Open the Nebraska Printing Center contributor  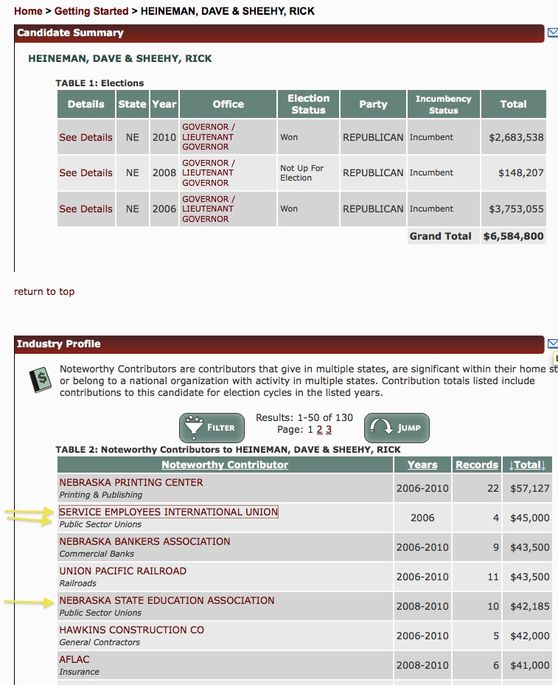(131, 483)
